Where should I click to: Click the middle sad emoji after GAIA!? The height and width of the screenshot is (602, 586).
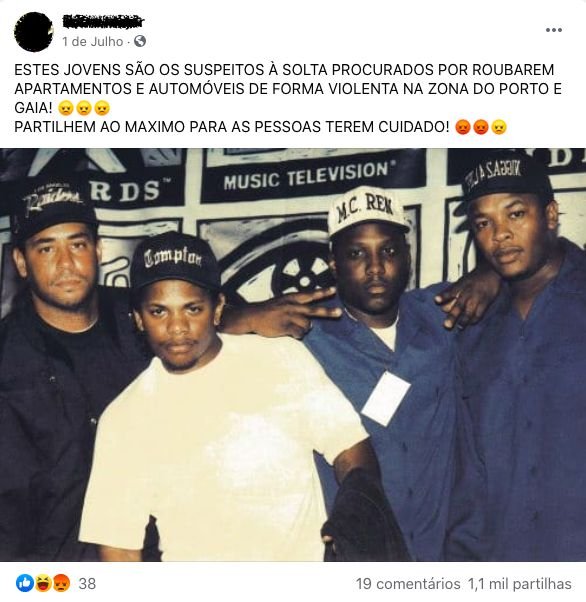pos(84,108)
